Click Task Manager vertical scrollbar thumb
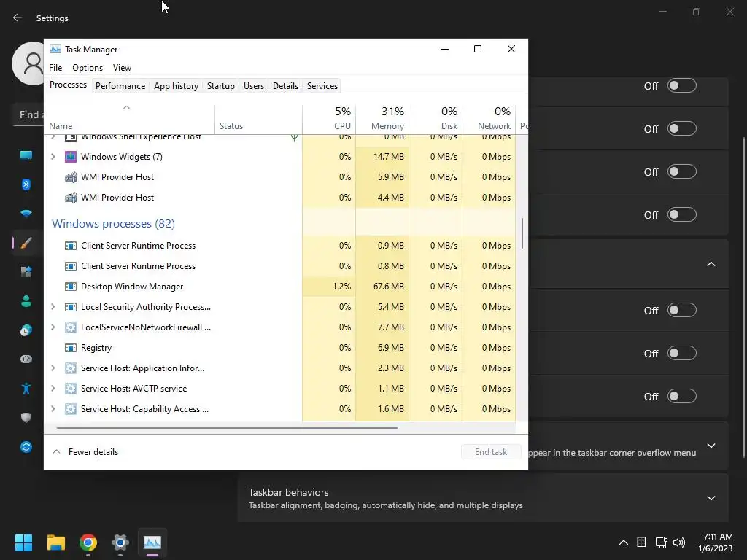Viewport: 747px width, 560px height. click(522, 233)
